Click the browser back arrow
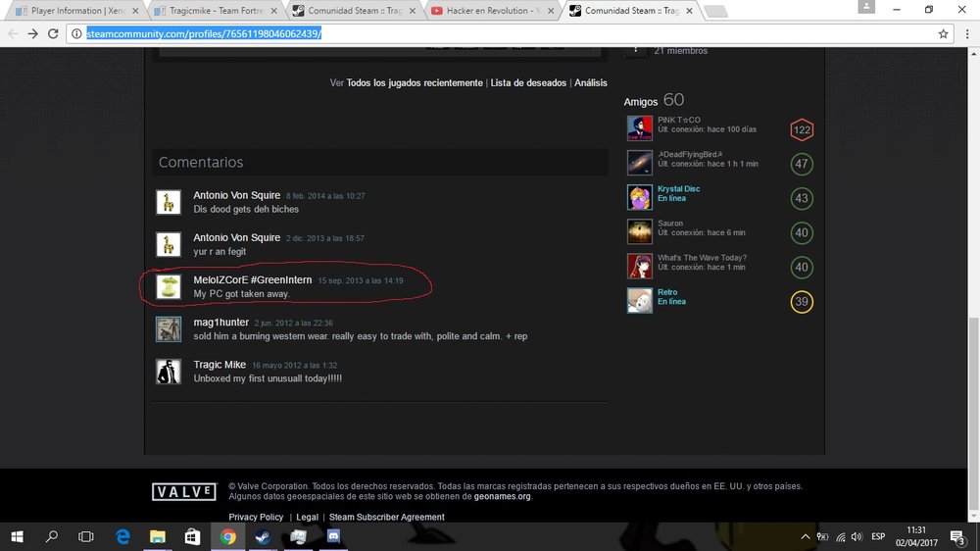This screenshot has height=551, width=980. [x=13, y=33]
